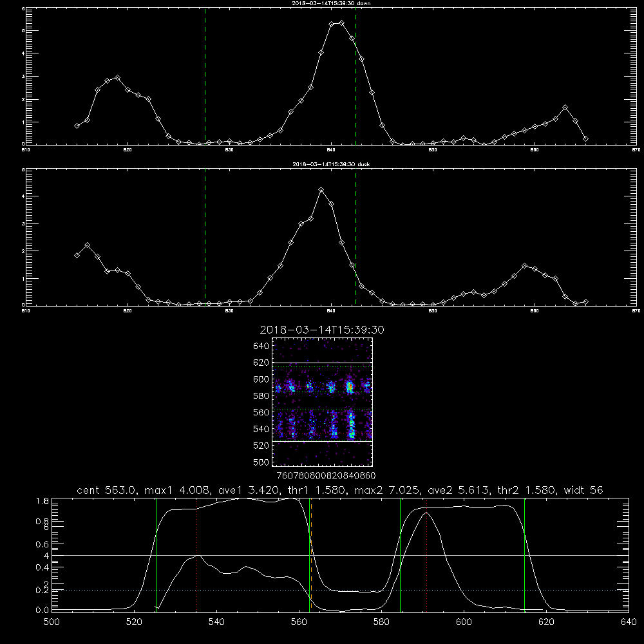644x644 pixels.
Task: Click the first diamond marker of dawn curve
Action: coord(77,126)
